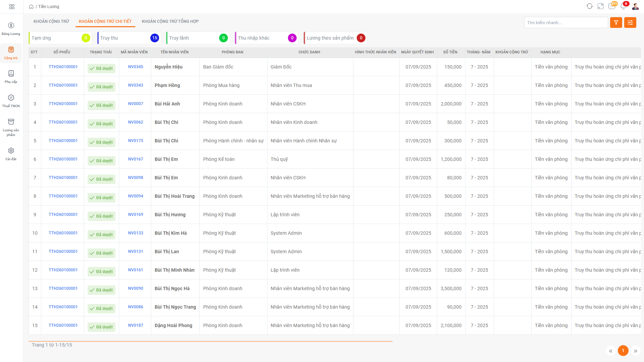Screen dimensions: 644x362
Task: Switch to Khoản cộng trừ tổng hợp tab
Action: (170, 21)
